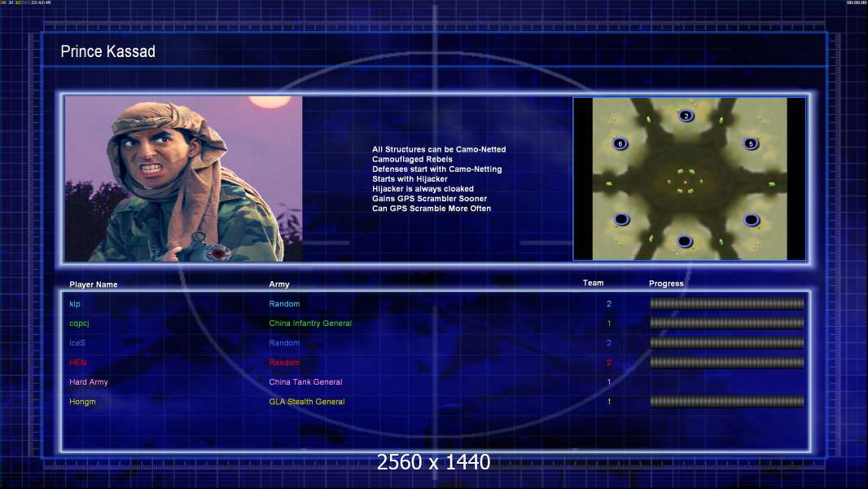This screenshot has width=868, height=489.
Task: Click team number 2 for IceS
Action: (609, 343)
